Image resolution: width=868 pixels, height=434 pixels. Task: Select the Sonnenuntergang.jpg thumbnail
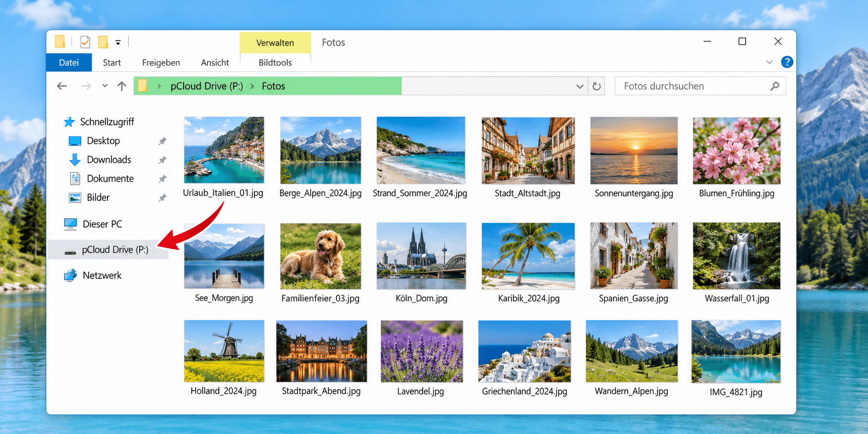[x=634, y=150]
